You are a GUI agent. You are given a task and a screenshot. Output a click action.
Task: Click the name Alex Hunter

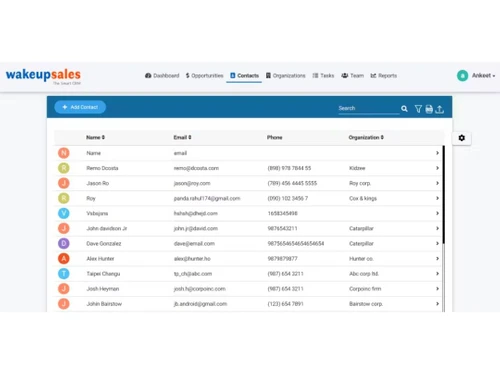point(100,259)
